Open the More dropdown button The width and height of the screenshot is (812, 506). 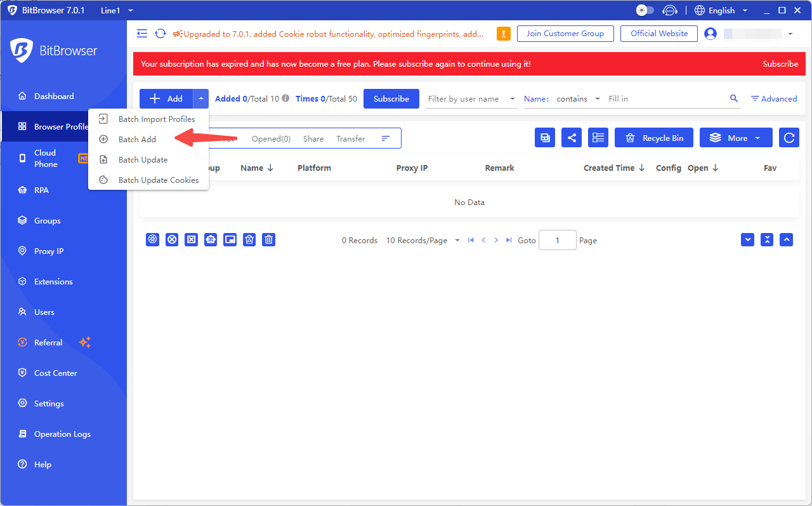click(x=736, y=138)
